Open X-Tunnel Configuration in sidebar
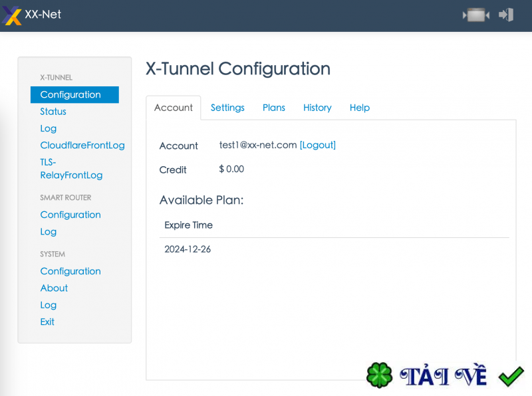The width and height of the screenshot is (532, 396). tap(74, 94)
